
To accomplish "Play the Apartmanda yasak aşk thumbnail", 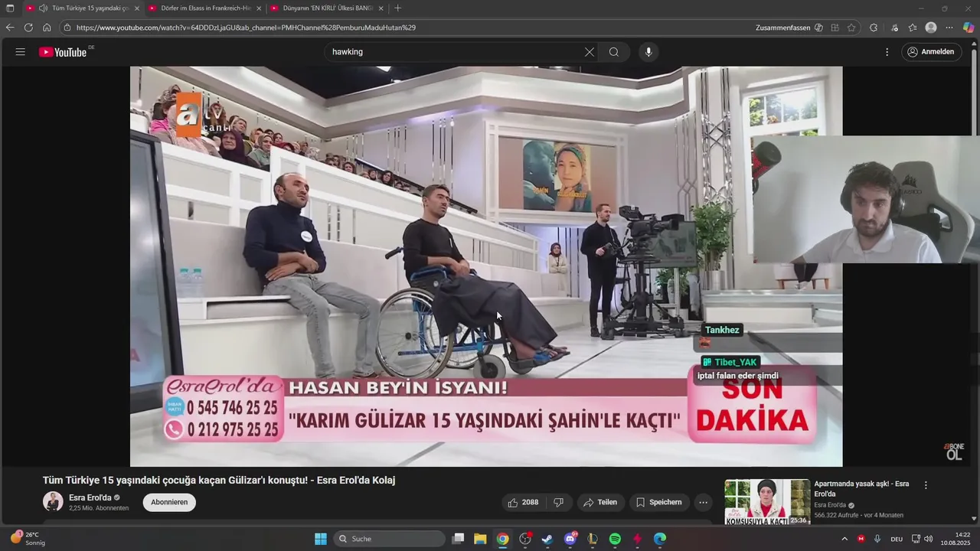I will (767, 502).
